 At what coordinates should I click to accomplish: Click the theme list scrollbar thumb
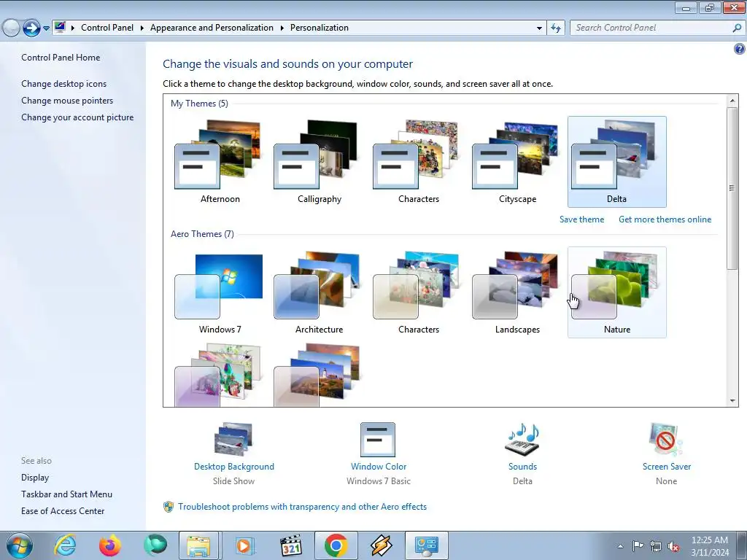coord(732,189)
